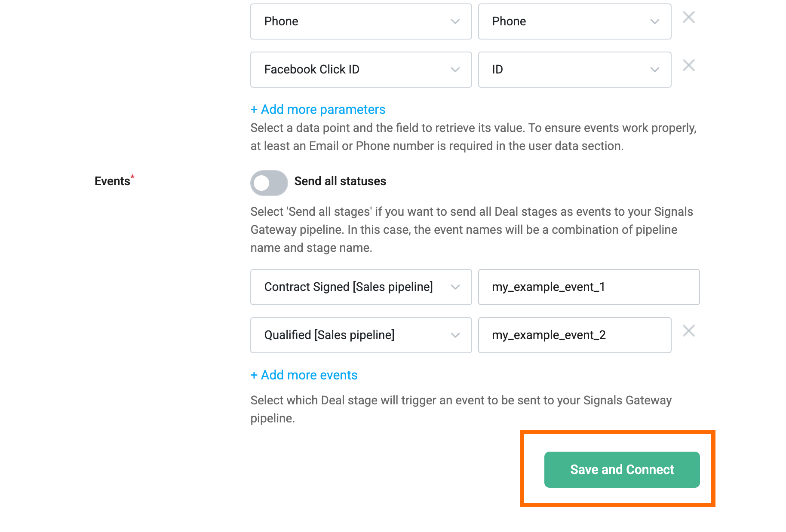Click the Add more parameters link

(x=318, y=110)
